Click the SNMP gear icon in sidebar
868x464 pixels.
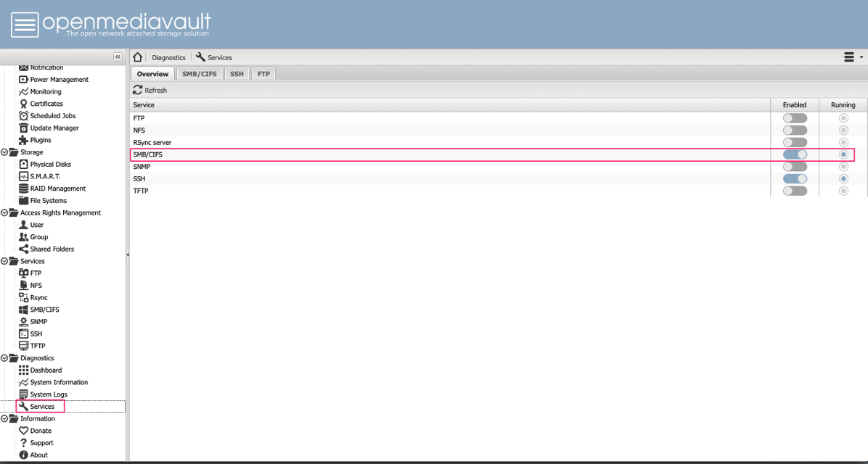click(23, 322)
